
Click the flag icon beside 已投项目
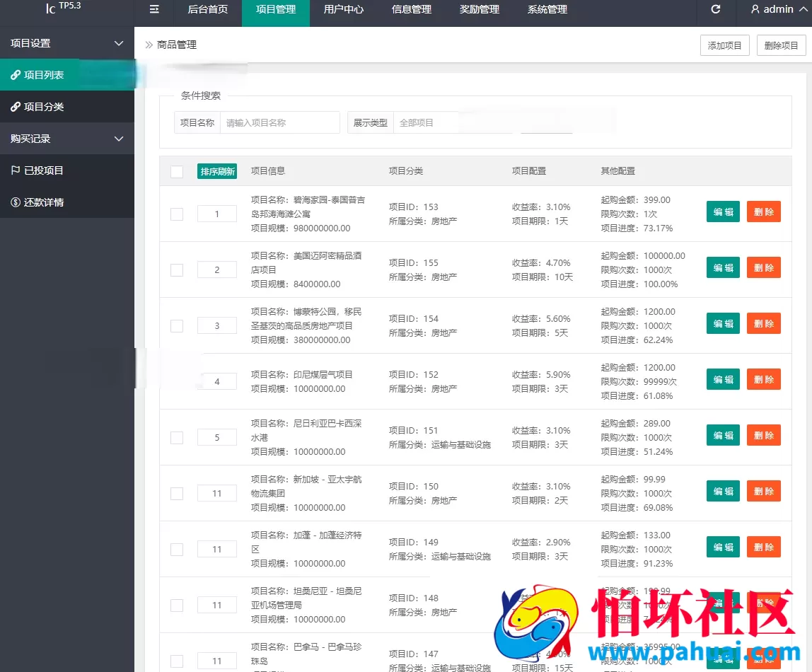(x=16, y=170)
